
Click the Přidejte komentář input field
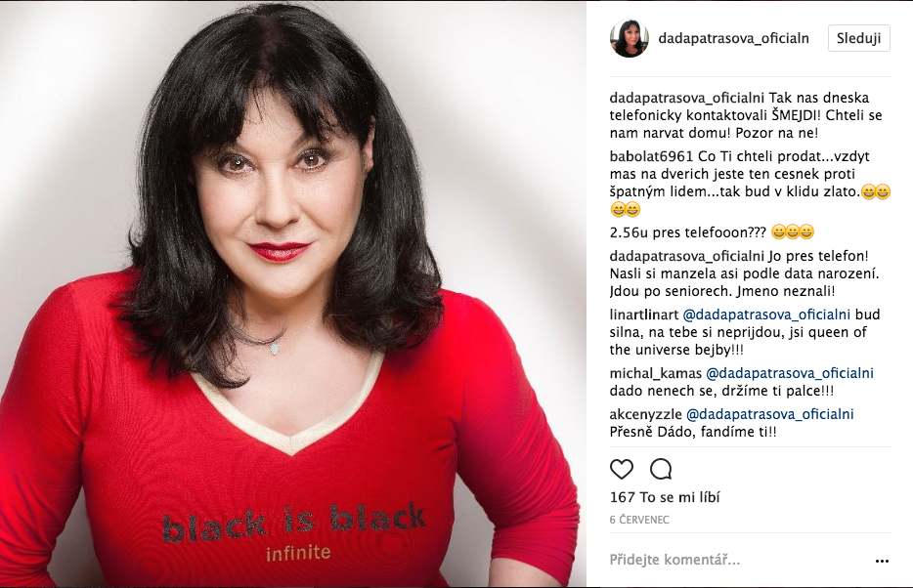[738, 560]
